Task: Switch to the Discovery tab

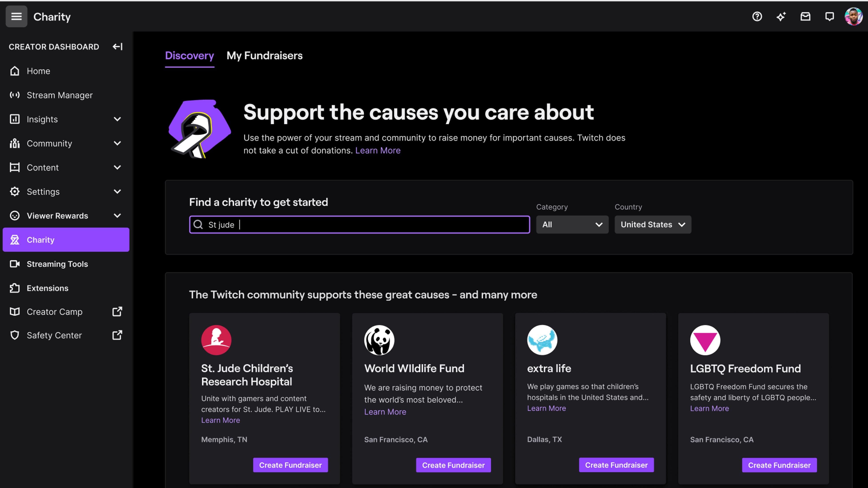Action: (189, 56)
